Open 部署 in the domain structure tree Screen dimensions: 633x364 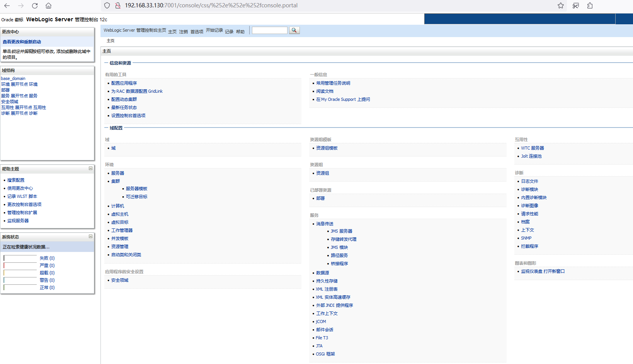[5, 90]
